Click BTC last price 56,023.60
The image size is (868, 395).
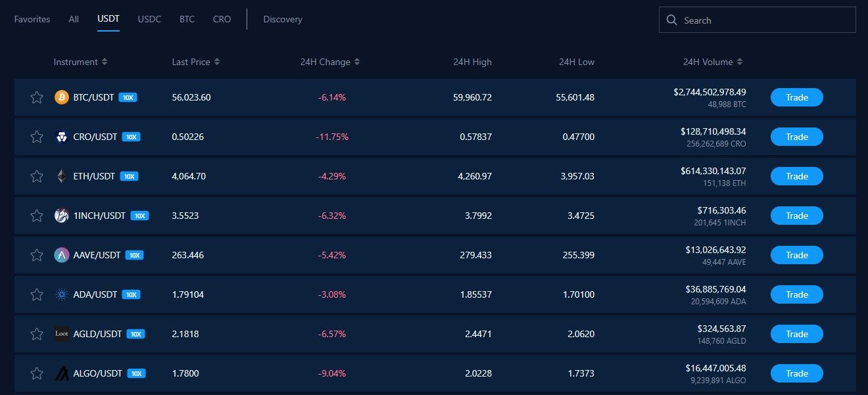[191, 97]
